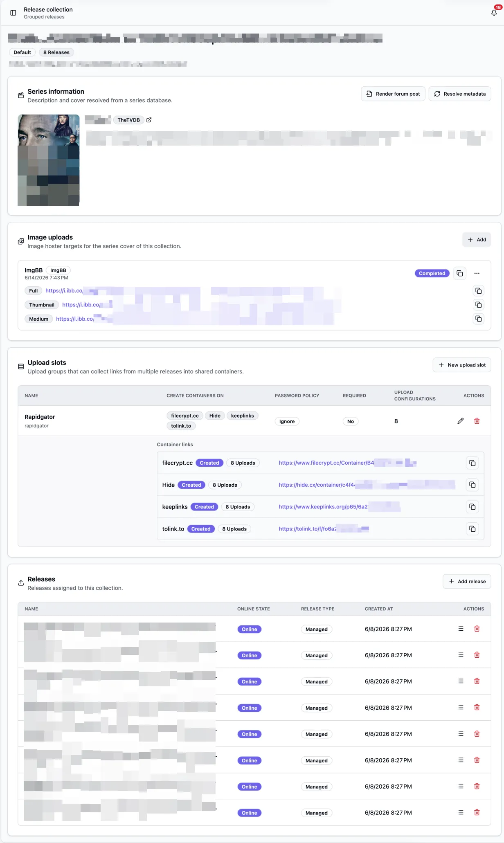Open TheTVDB external link icon
The image size is (504, 843).
pos(149,120)
